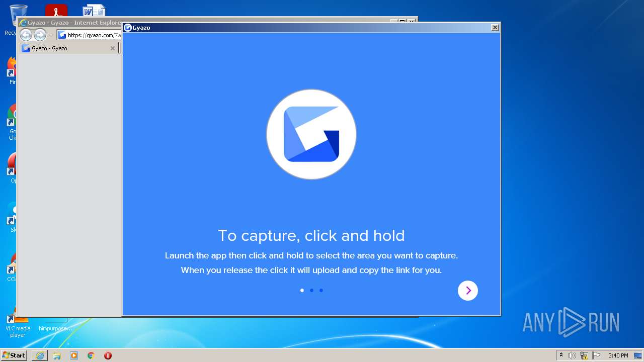Open Google Chrome from the taskbar
Screen dimensions: 644x362
click(91, 355)
